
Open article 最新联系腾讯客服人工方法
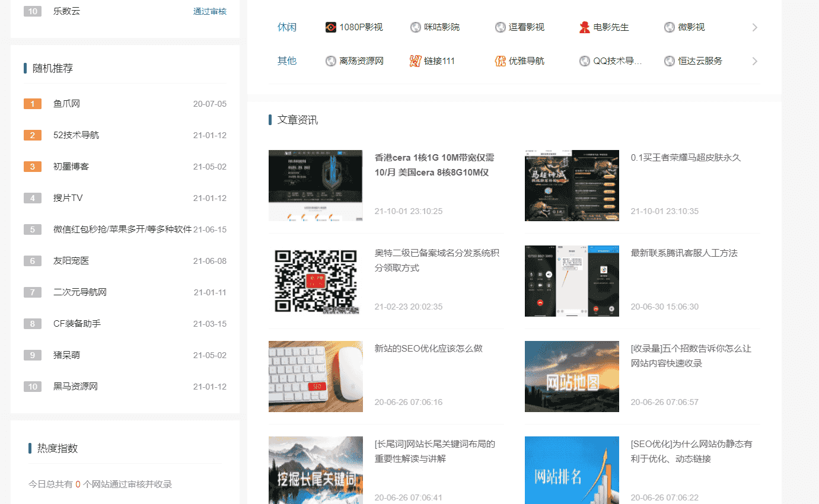(x=684, y=253)
